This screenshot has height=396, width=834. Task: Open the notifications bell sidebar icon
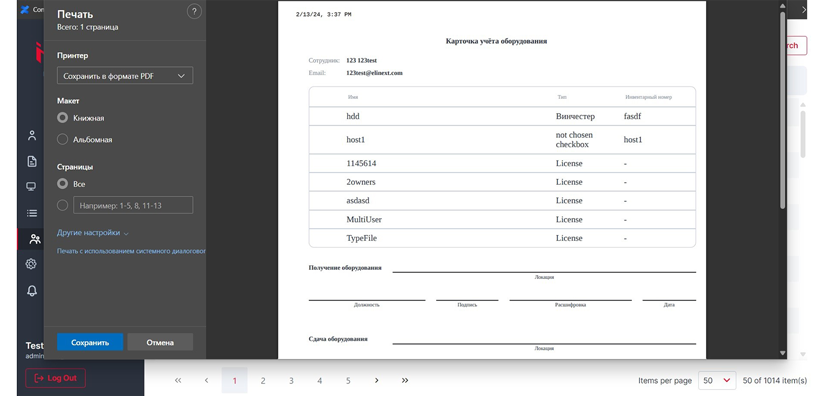[32, 290]
